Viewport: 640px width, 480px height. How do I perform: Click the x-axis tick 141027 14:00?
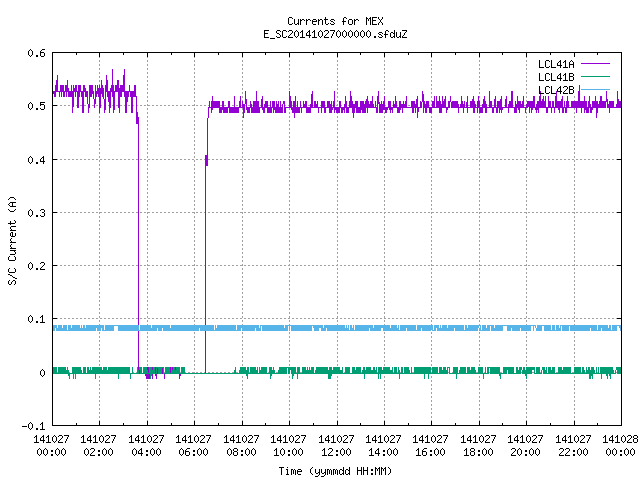[x=383, y=445]
